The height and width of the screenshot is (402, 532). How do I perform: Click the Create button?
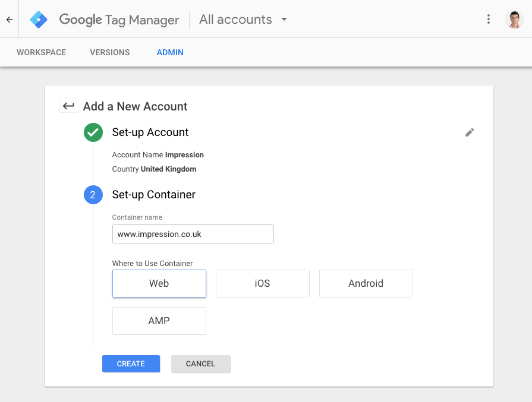point(131,363)
